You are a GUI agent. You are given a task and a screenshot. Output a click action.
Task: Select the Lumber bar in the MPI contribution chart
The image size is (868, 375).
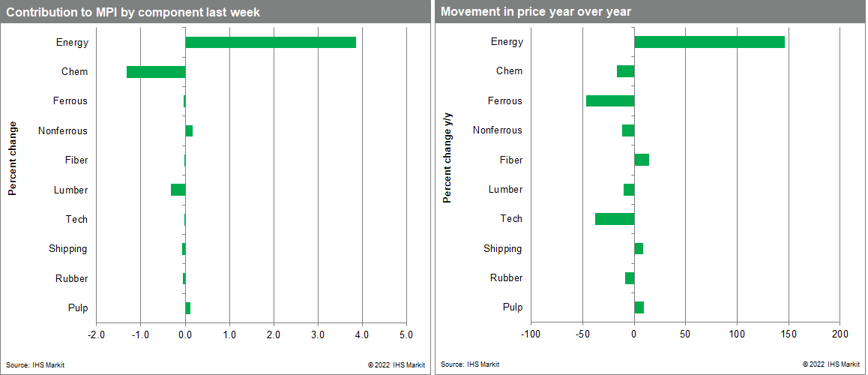point(178,190)
